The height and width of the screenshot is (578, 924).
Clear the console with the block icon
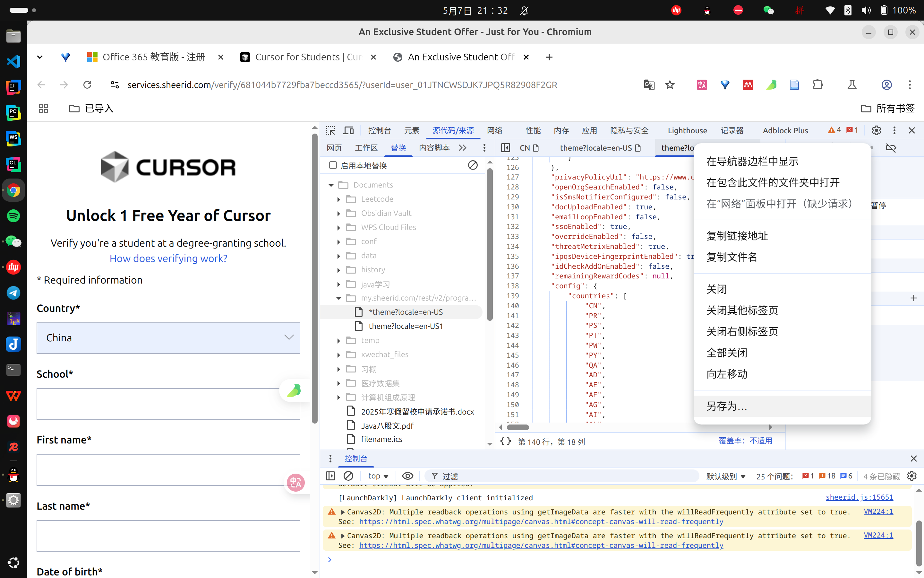(x=348, y=476)
